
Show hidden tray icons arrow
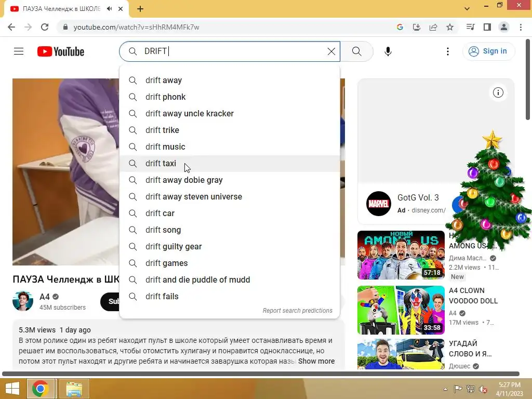coord(445,389)
